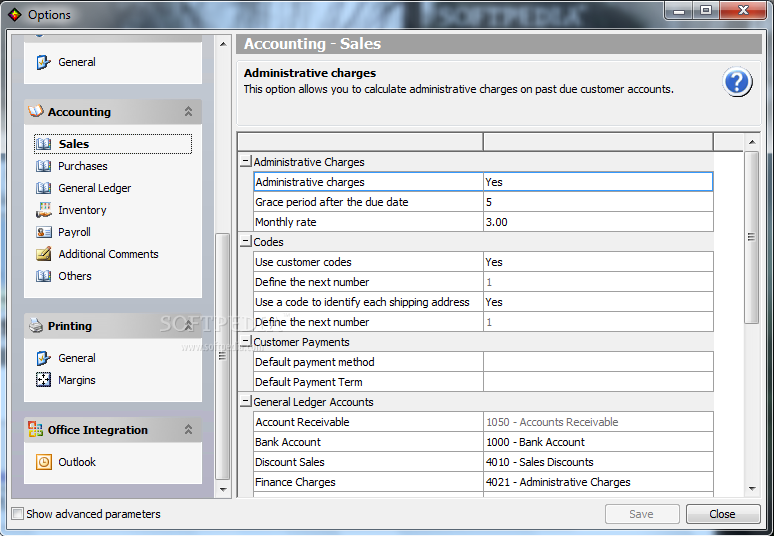The image size is (774, 536).
Task: Open the Outlook integration settings
Action: point(77,462)
